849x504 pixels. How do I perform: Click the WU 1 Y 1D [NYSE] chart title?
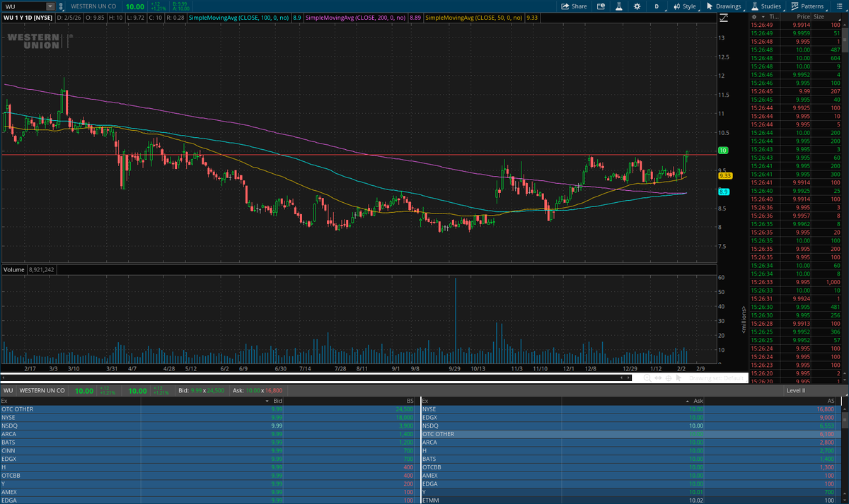click(28, 16)
